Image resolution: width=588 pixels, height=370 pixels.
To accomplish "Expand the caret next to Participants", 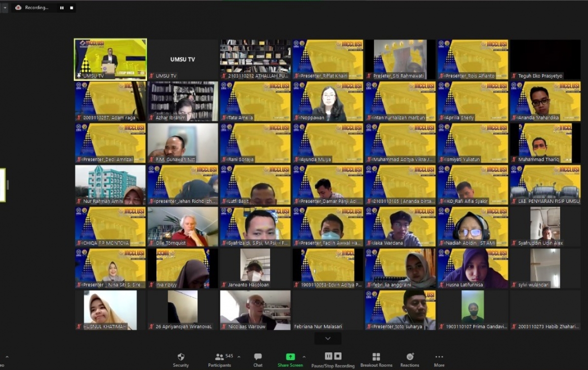I will (x=239, y=357).
